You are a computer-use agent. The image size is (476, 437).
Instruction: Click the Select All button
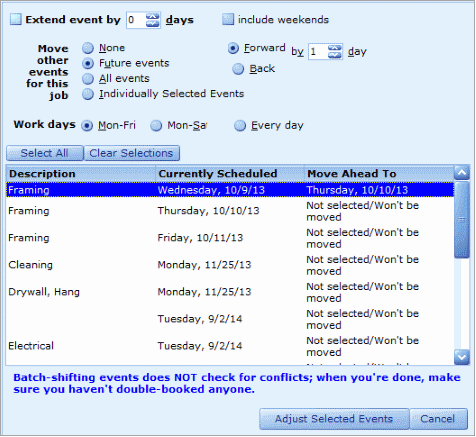45,153
